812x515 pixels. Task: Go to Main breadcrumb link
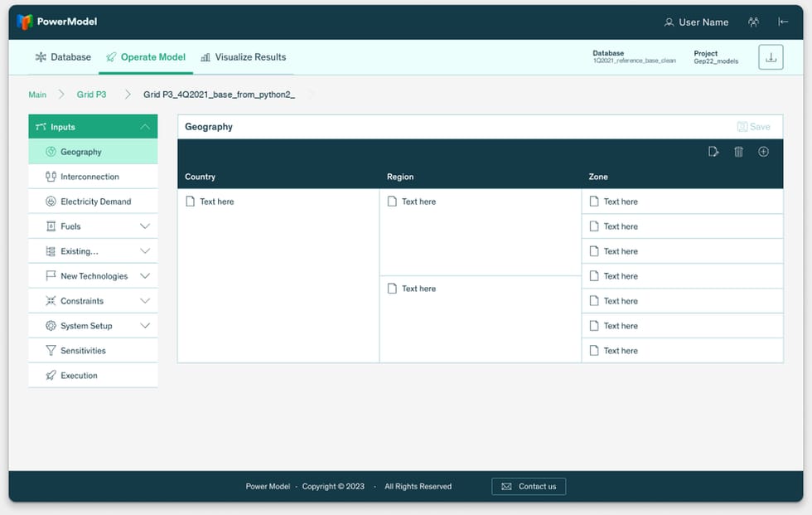pyautogui.click(x=37, y=95)
